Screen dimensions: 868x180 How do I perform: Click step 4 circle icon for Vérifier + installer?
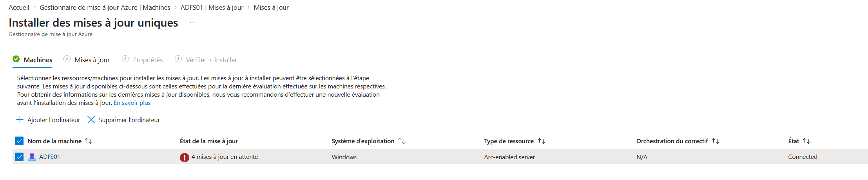178,59
